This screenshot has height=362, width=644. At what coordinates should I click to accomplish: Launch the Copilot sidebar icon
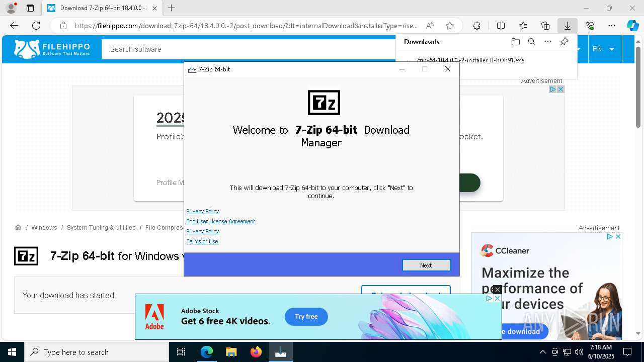tap(632, 26)
